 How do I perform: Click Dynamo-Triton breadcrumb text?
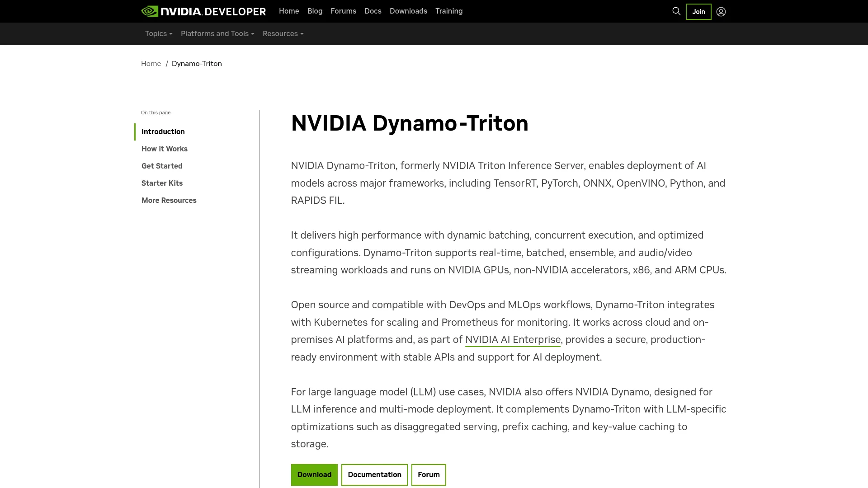(197, 64)
